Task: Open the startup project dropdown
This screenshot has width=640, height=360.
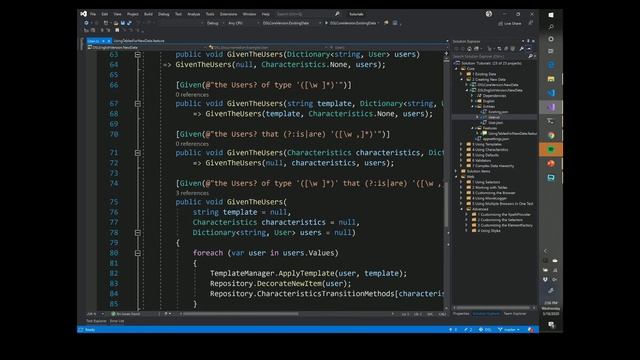Action: [291, 23]
